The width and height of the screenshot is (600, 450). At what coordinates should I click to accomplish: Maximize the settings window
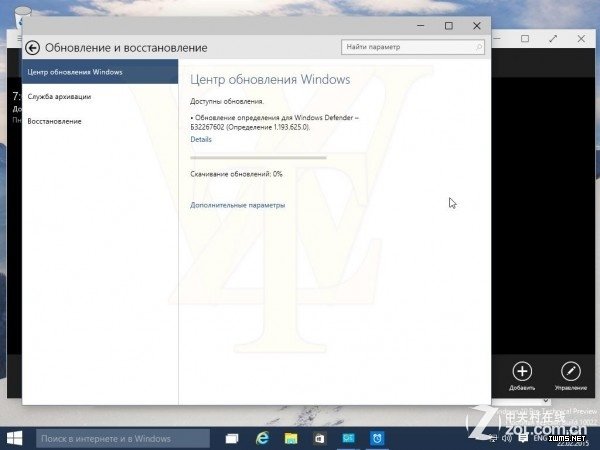point(449,26)
